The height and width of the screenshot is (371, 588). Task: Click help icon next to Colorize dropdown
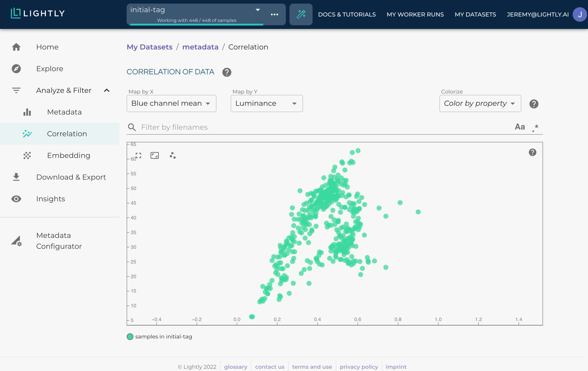point(533,104)
